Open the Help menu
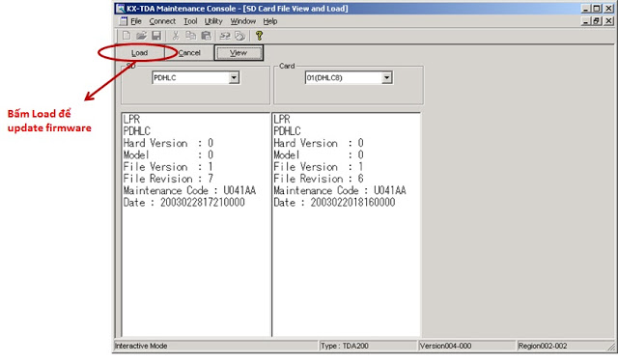This screenshot has width=618, height=364. [x=270, y=21]
